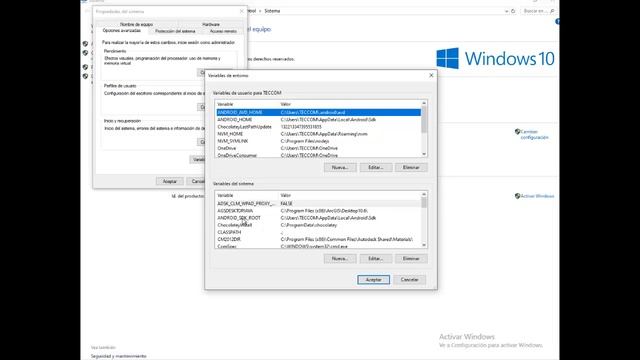Switch to the Opciones avanzadas tab

click(122, 31)
